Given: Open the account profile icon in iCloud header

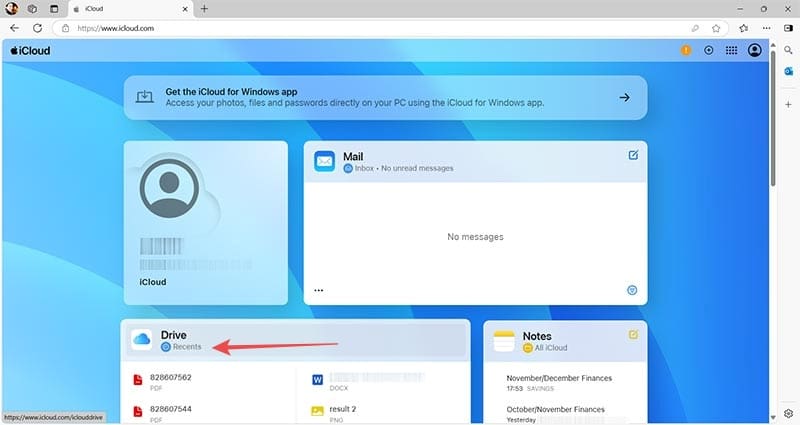Looking at the screenshot, I should coord(755,50).
